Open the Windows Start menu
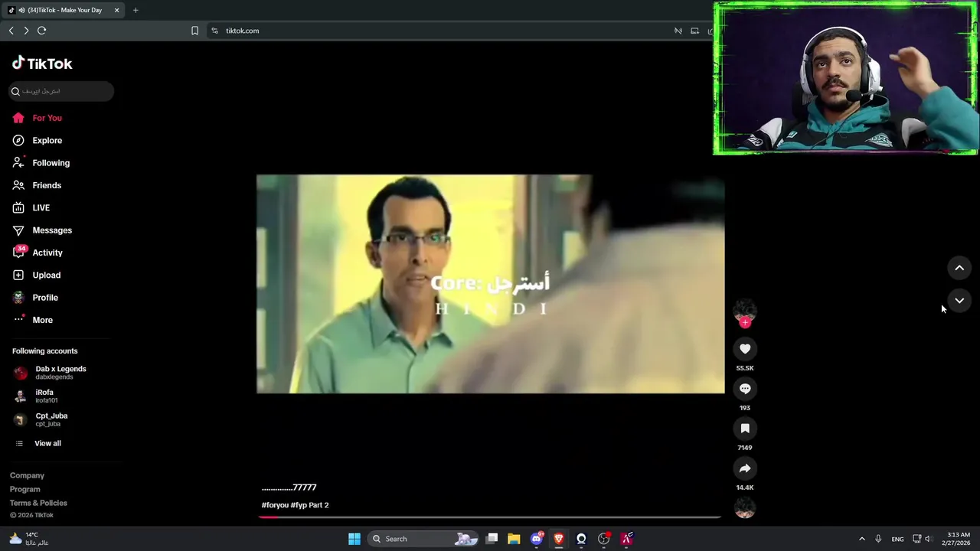Viewport: 980px width, 551px height. tap(354, 539)
